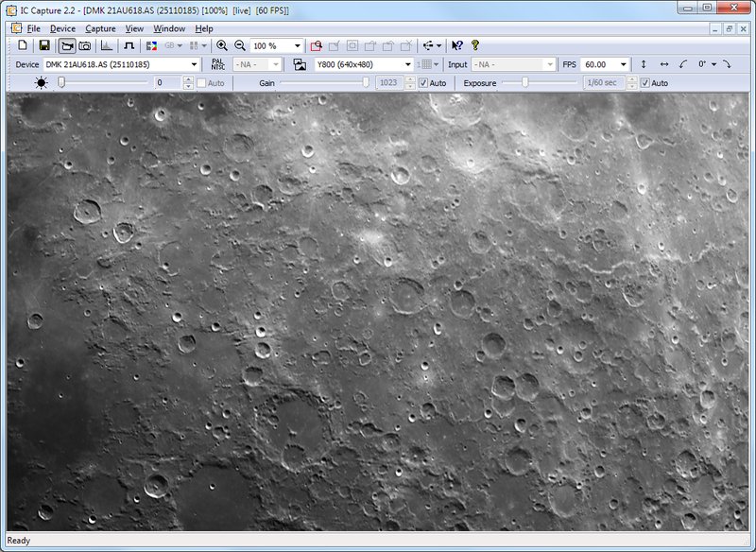Click the USB device icon
Image resolution: width=756 pixels, height=552 pixels.
click(x=428, y=45)
